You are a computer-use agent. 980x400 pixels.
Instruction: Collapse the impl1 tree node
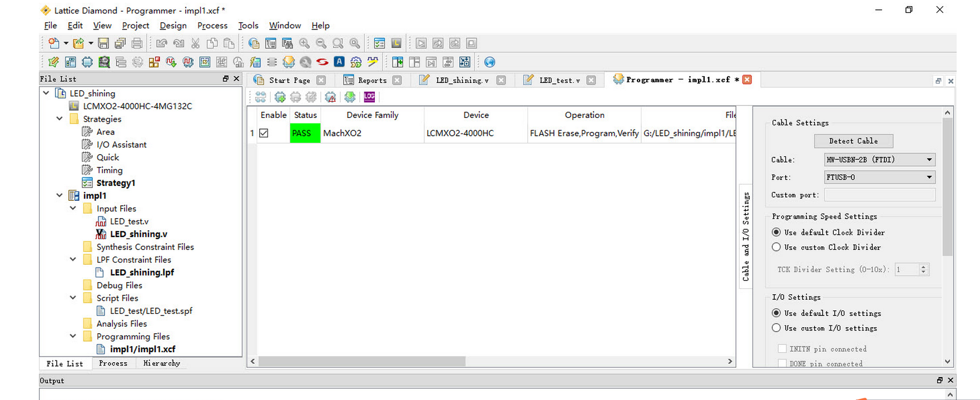[x=60, y=195]
